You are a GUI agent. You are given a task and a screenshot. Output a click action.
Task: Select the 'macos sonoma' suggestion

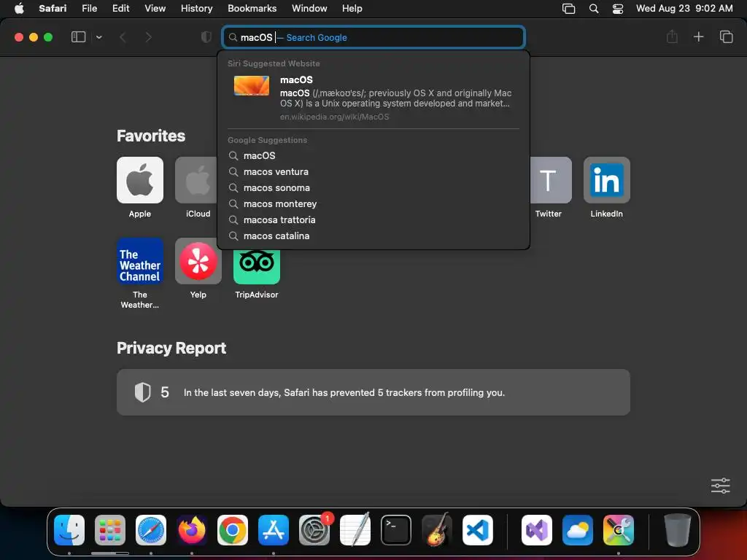tap(373, 188)
